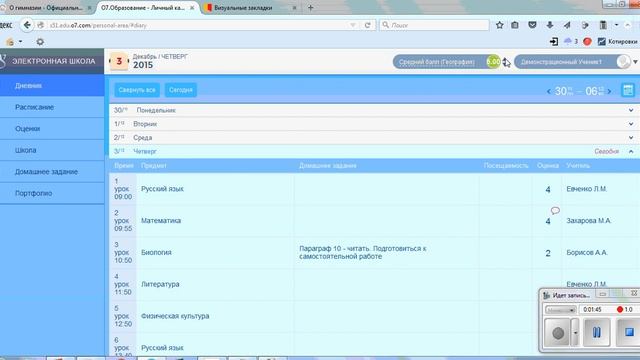640x360 pixels.
Task: Click teacher Борисов А.А.
Action: pyautogui.click(x=587, y=253)
